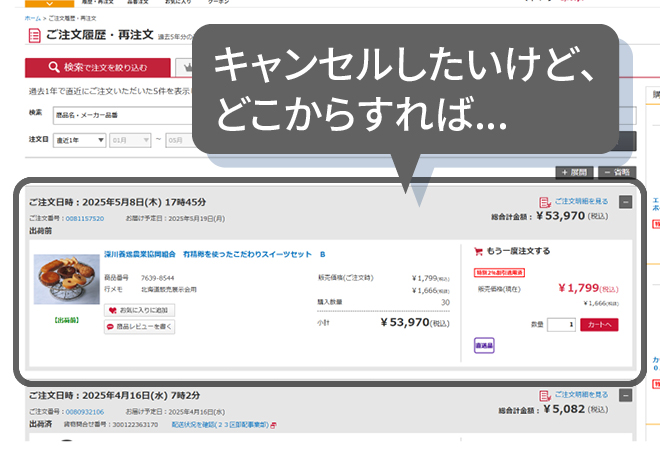Click the 数量 quantity input box
Viewport: 660px width, 460px height.
[x=561, y=324]
